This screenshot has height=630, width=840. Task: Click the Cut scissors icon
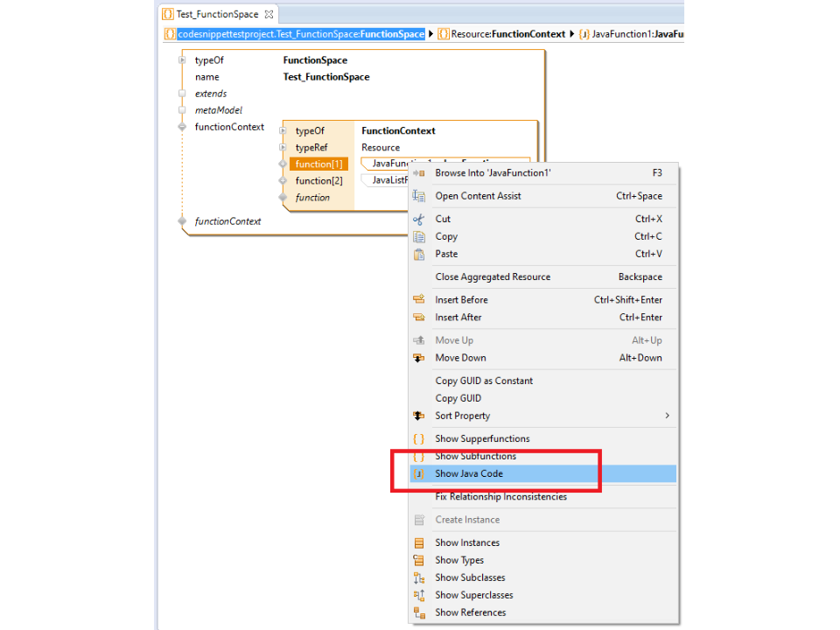[x=418, y=219]
